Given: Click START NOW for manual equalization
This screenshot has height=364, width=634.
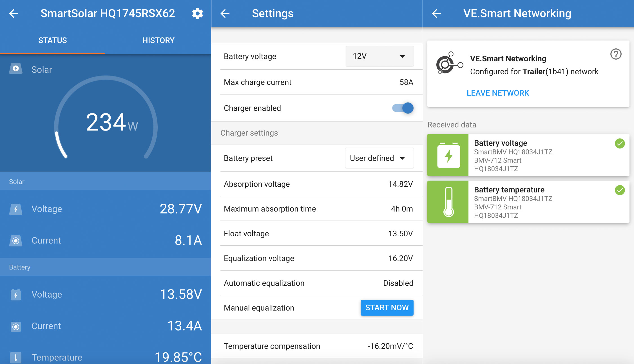Looking at the screenshot, I should 387,307.
